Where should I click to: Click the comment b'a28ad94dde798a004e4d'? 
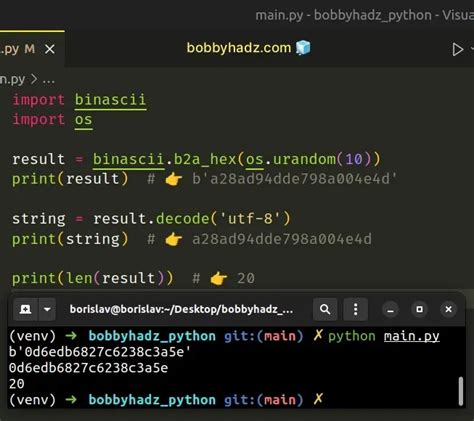click(x=295, y=179)
